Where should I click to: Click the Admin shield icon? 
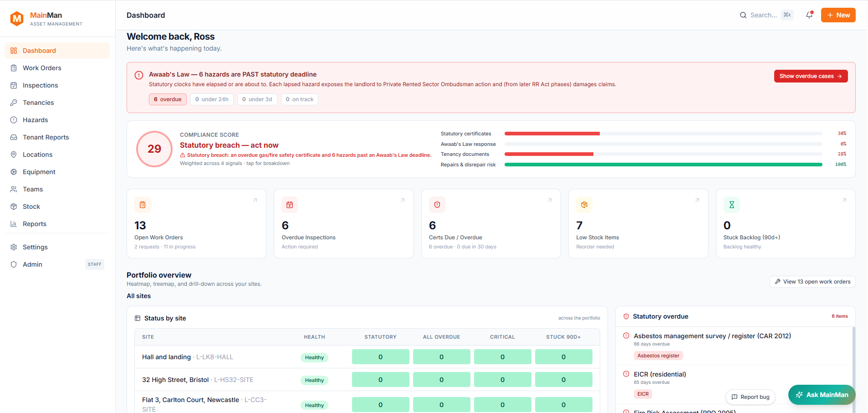click(14, 264)
